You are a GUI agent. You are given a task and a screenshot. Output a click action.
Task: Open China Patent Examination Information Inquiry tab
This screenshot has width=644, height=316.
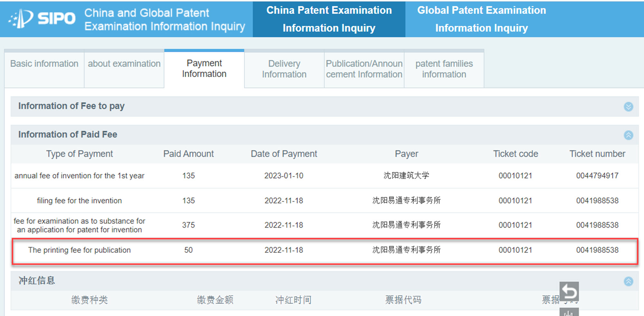coord(329,19)
